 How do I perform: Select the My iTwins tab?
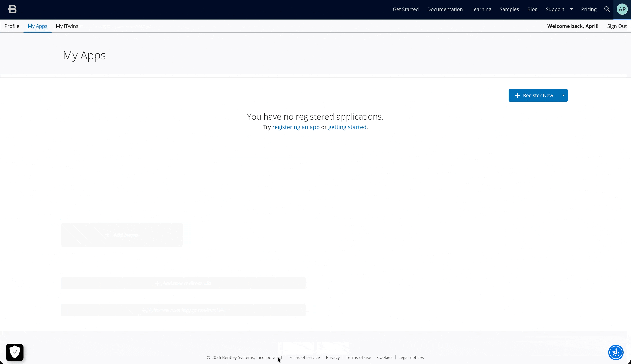click(x=67, y=26)
